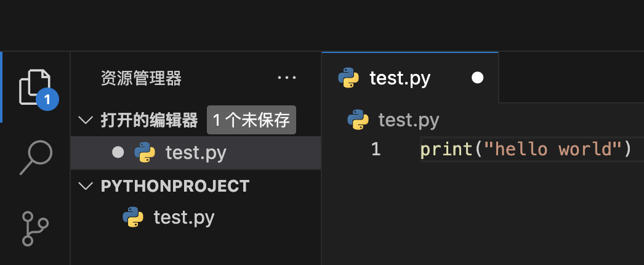The image size is (644, 265).
Task: Click line number 1 in the gutter
Action: 376,149
